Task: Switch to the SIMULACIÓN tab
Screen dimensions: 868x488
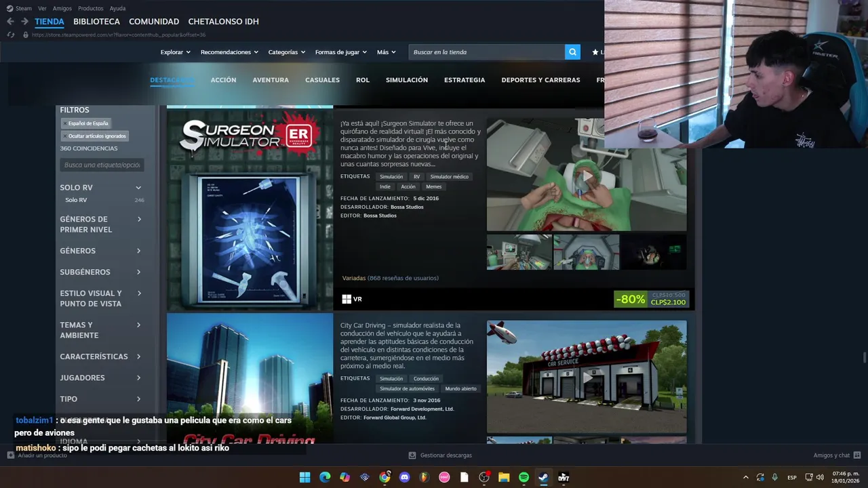Action: (x=407, y=80)
